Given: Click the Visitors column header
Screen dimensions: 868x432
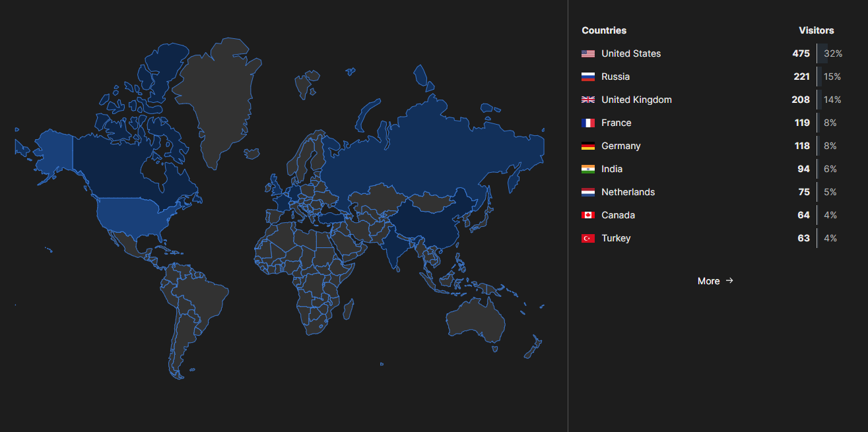Looking at the screenshot, I should (816, 30).
